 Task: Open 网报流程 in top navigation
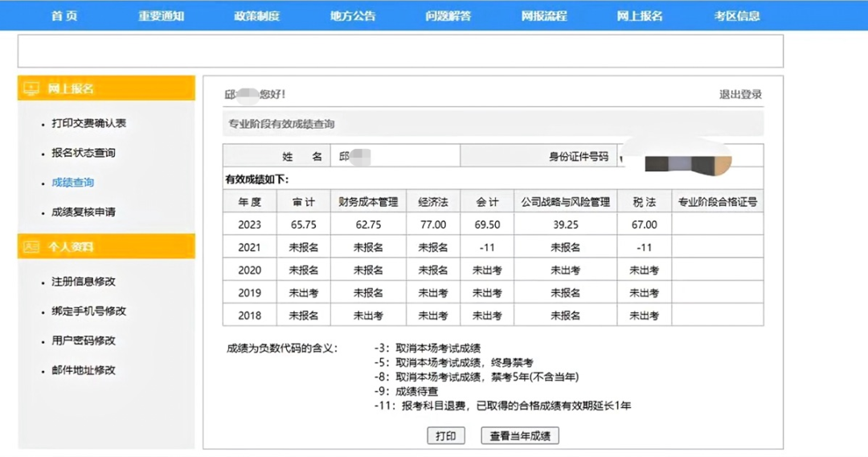[x=544, y=16]
